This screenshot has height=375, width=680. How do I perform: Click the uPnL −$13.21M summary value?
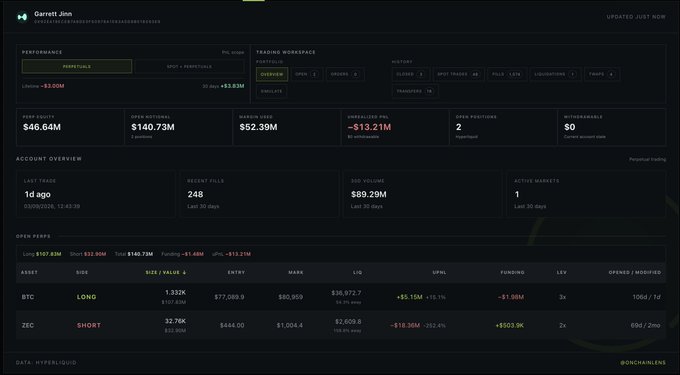click(238, 254)
